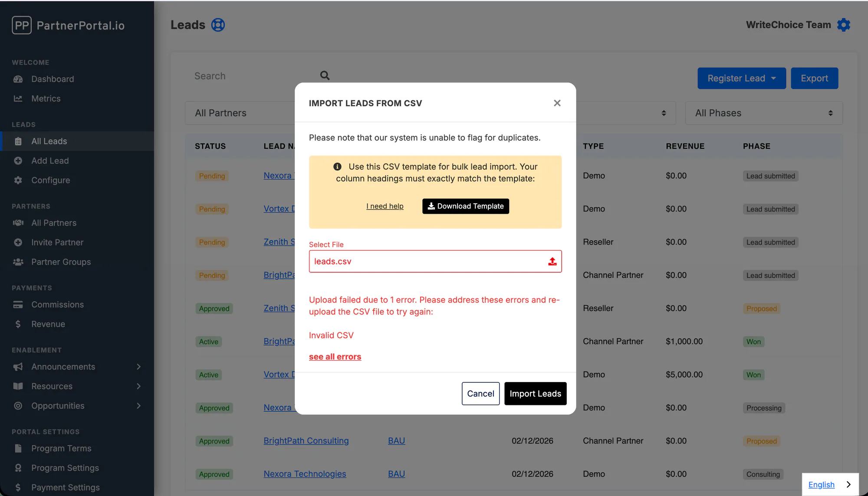Open Metrics from the sidebar
Image resolution: width=868 pixels, height=496 pixels.
click(x=46, y=98)
